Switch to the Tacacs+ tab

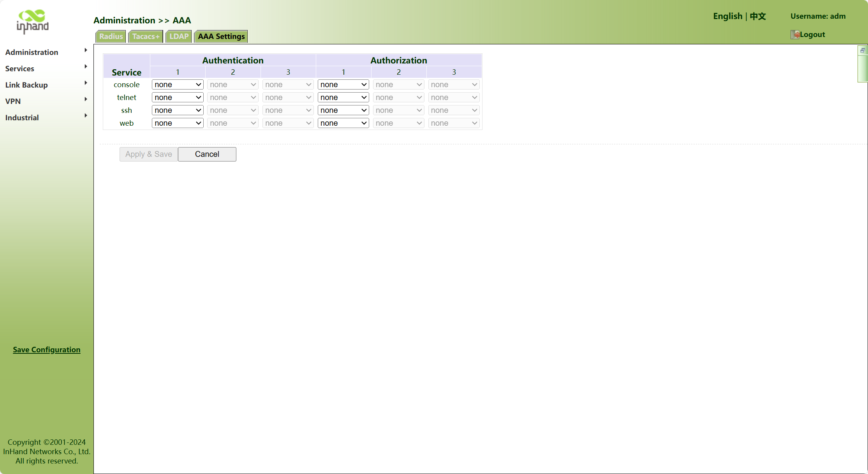146,36
